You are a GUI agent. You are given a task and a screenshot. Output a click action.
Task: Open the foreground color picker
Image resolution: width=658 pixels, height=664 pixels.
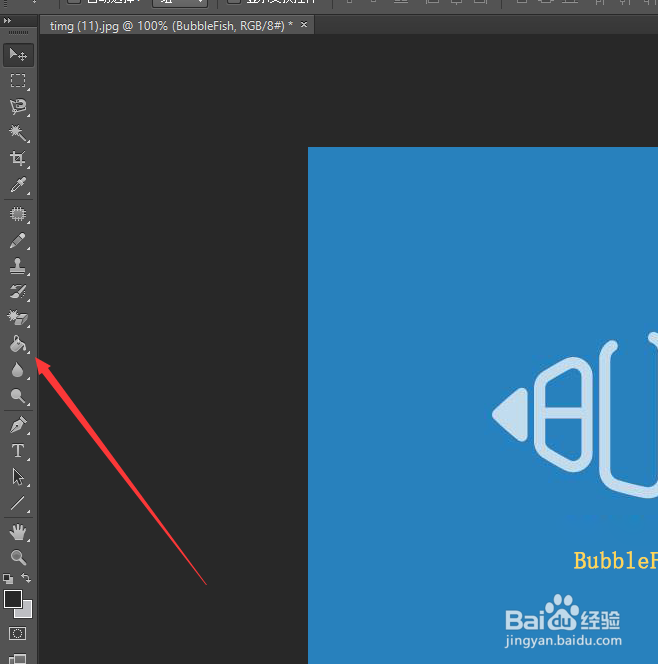click(13, 599)
